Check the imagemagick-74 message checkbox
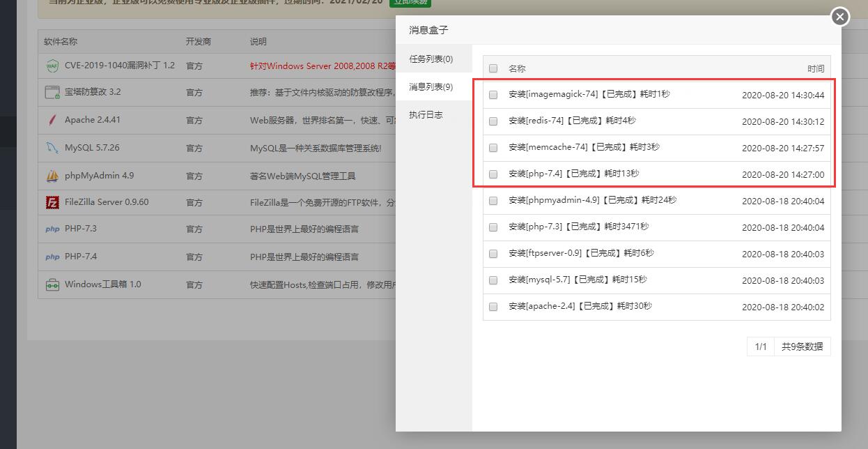 point(493,95)
